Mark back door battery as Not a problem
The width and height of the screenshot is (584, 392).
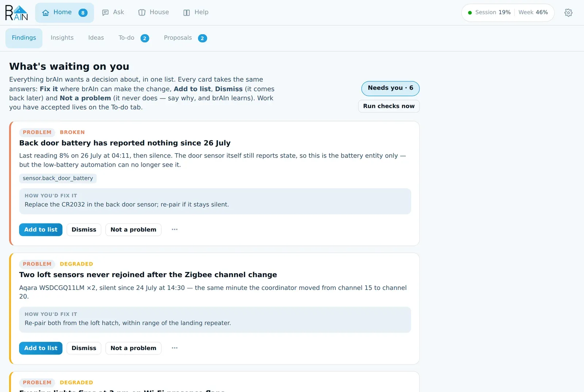pos(133,230)
